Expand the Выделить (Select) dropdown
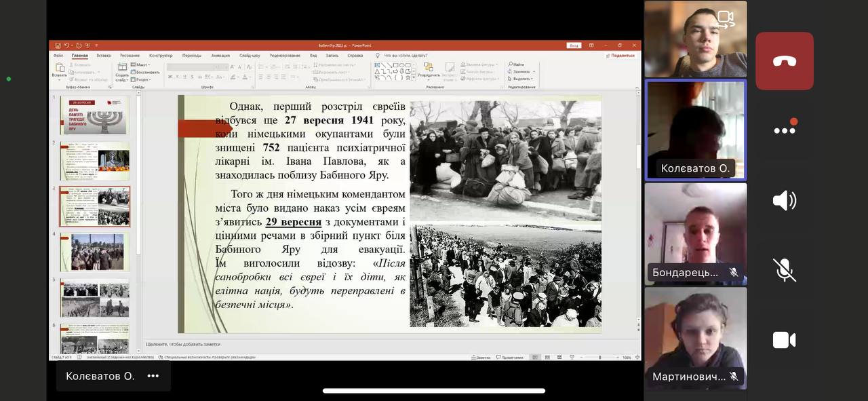The image size is (868, 401). (x=523, y=79)
